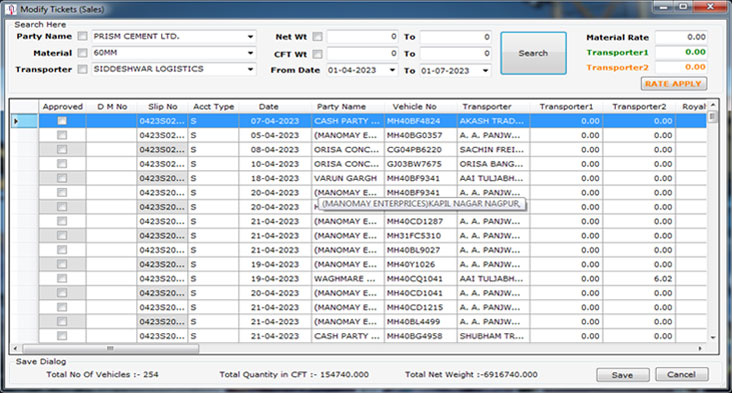Sort by the Transporter1 column header
732x393 pixels.
[x=566, y=106]
